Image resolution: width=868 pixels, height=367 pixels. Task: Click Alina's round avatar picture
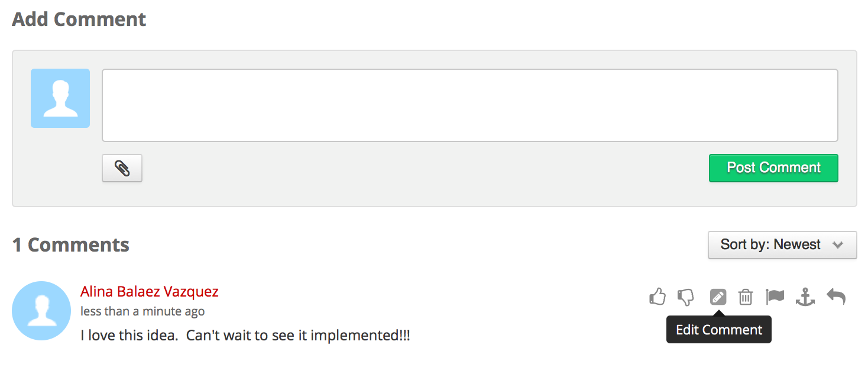tap(41, 311)
